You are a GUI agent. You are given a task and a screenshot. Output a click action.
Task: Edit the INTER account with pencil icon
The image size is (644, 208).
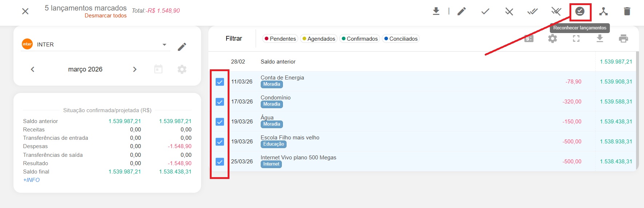pyautogui.click(x=182, y=47)
